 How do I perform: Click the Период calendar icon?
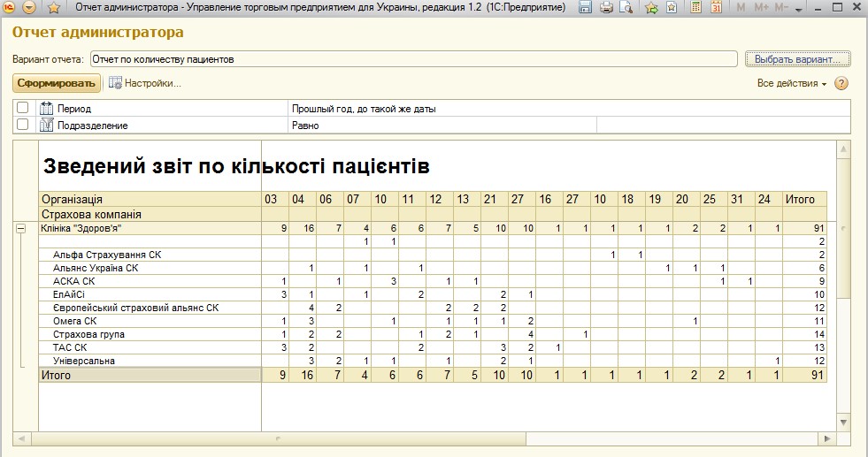coord(47,109)
